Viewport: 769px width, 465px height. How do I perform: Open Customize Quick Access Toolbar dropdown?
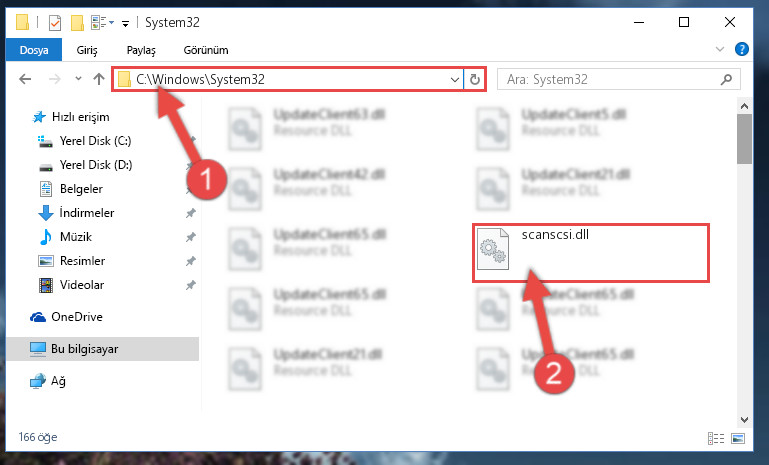[x=126, y=23]
